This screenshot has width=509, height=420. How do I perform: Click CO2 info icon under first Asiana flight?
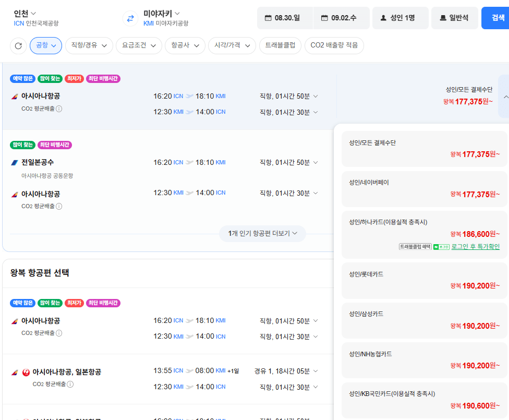pyautogui.click(x=59, y=109)
